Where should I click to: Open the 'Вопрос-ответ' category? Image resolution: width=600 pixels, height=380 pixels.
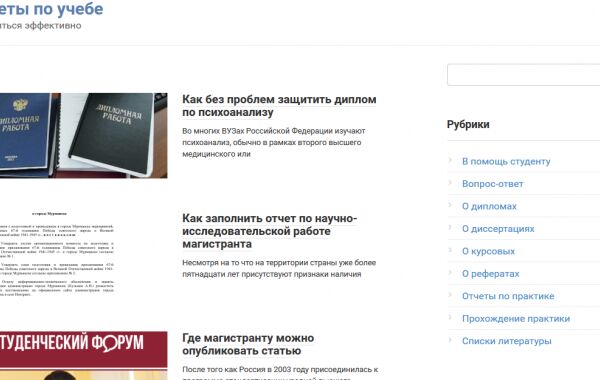(492, 184)
